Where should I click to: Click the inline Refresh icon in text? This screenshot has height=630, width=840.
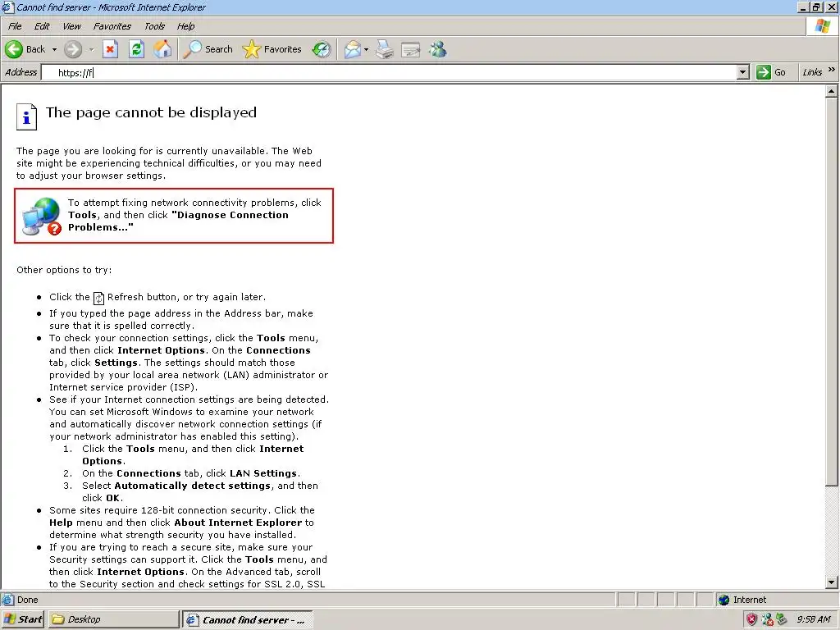pyautogui.click(x=98, y=298)
